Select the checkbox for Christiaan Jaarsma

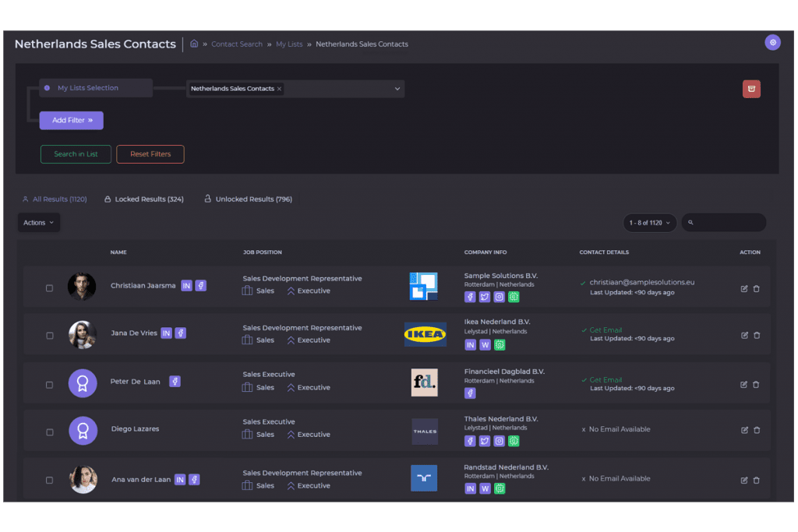coord(50,288)
